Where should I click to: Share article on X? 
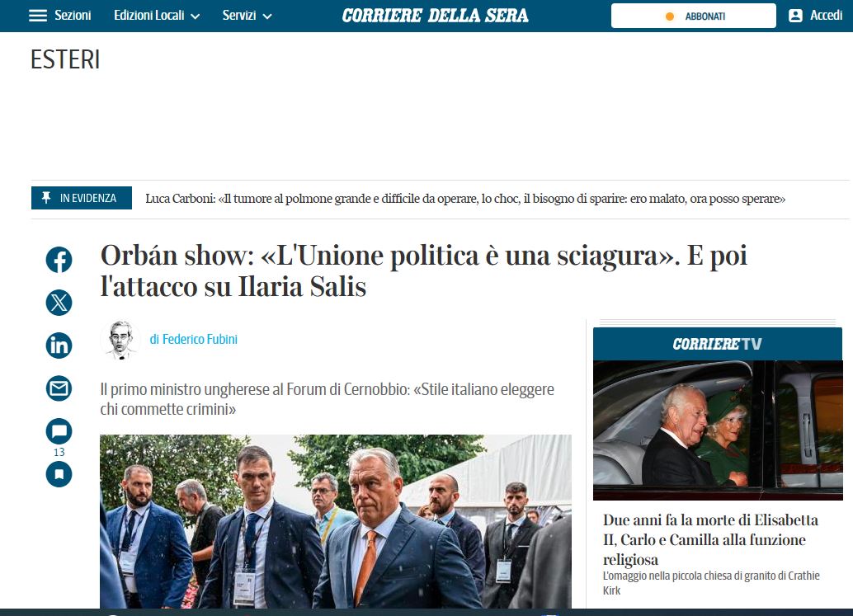(59, 303)
